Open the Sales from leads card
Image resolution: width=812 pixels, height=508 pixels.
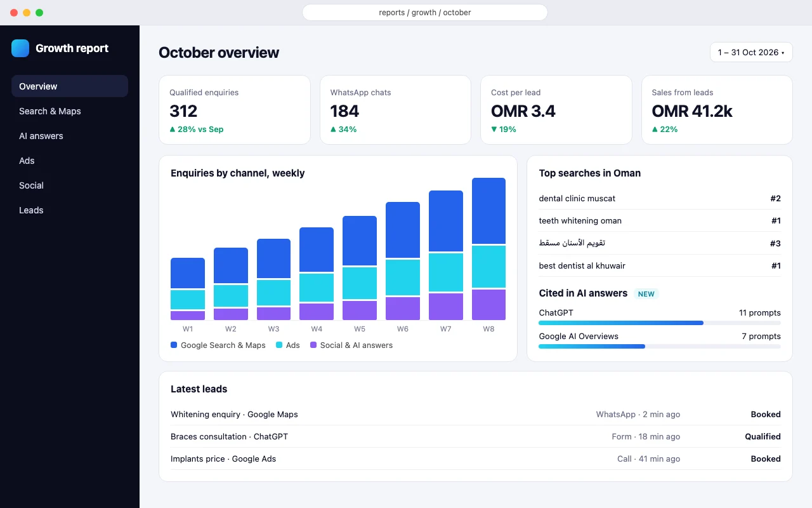(x=717, y=110)
